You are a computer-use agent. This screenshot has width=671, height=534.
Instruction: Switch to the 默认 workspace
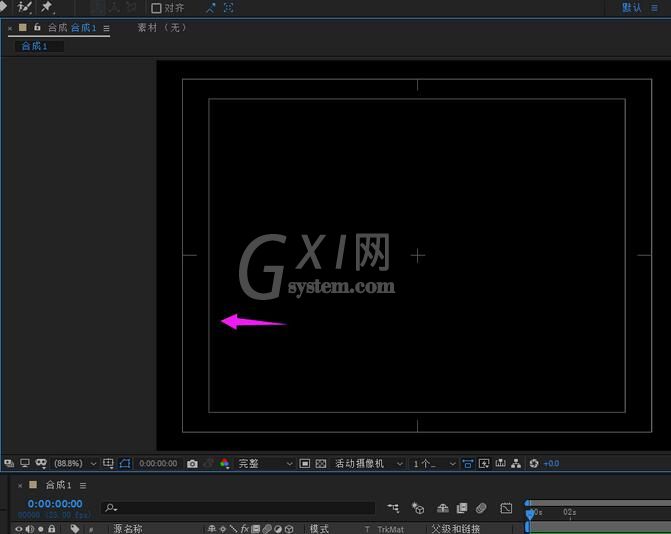point(632,8)
